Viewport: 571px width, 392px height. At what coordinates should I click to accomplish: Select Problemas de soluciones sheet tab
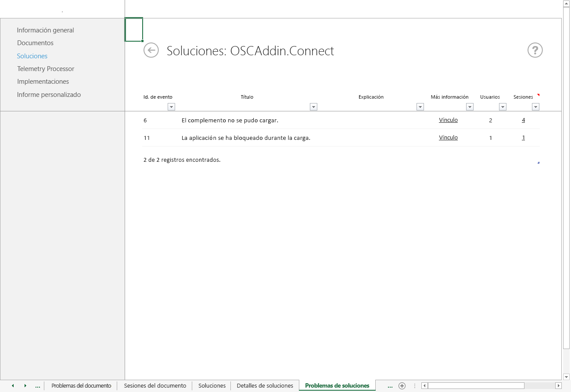[337, 386]
